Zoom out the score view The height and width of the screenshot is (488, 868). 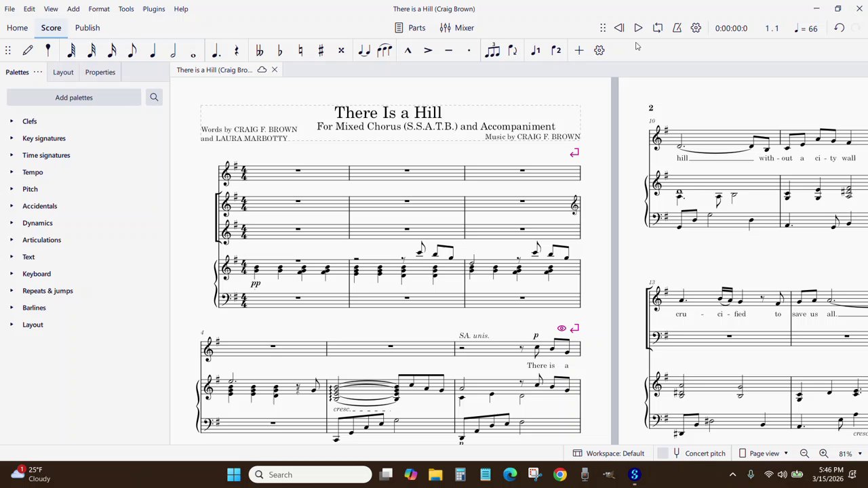pos(804,453)
